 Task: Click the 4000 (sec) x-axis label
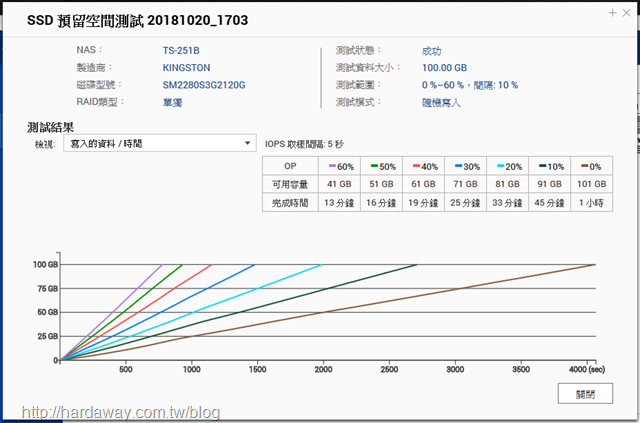pyautogui.click(x=587, y=370)
